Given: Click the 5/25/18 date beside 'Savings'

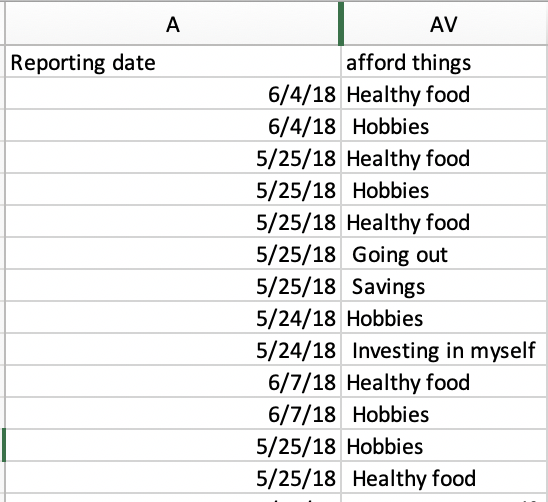Looking at the screenshot, I should tap(173, 286).
